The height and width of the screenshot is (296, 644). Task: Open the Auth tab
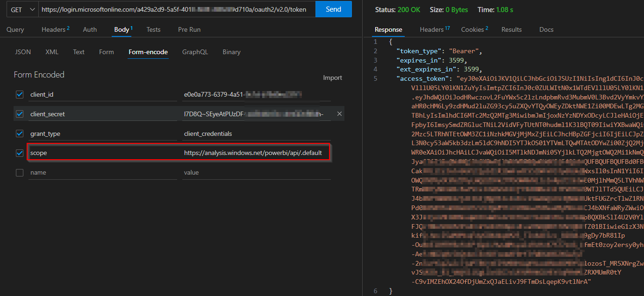[x=90, y=29]
